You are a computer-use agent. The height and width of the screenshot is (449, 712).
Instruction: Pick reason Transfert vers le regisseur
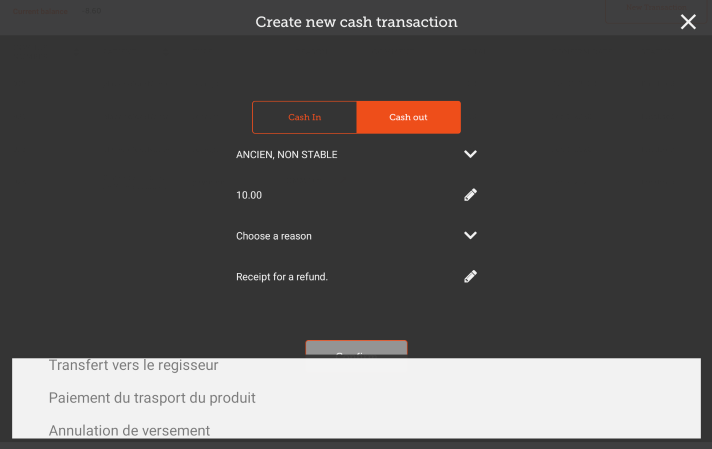pyautogui.click(x=133, y=366)
